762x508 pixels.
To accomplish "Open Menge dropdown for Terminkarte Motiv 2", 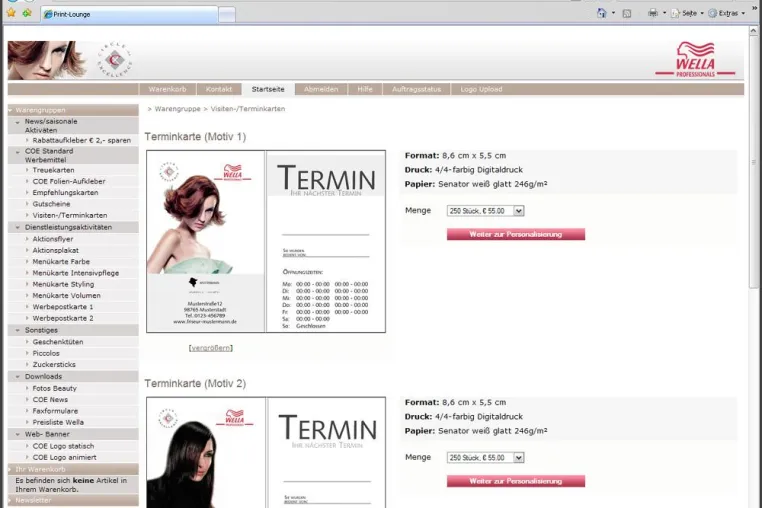I will [485, 458].
